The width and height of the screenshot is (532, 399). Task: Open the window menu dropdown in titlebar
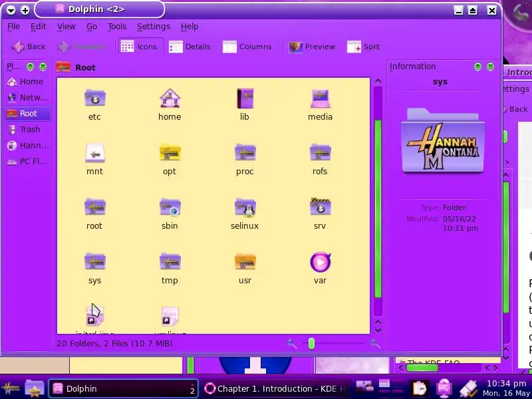(x=11, y=10)
